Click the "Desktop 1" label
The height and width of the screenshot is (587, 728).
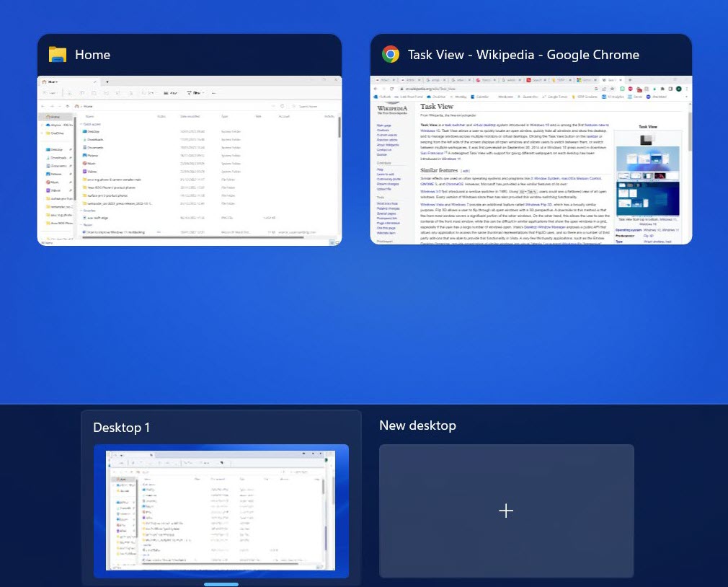click(x=122, y=427)
